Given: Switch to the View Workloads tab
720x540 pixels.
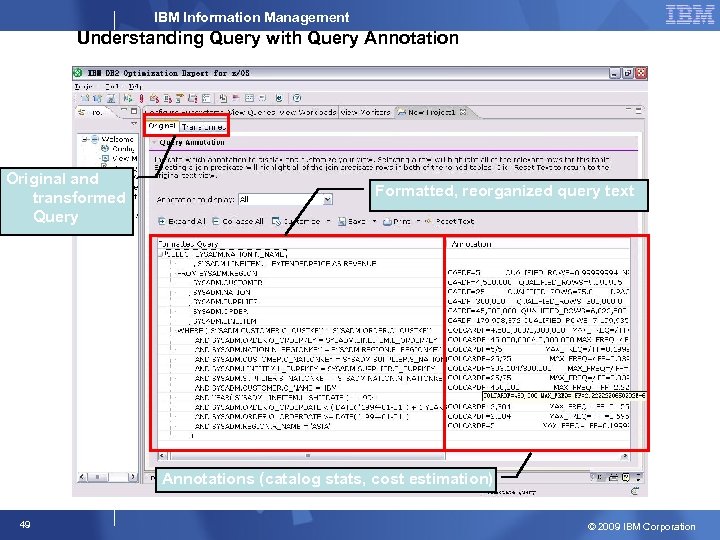Looking at the screenshot, I should click(x=307, y=112).
